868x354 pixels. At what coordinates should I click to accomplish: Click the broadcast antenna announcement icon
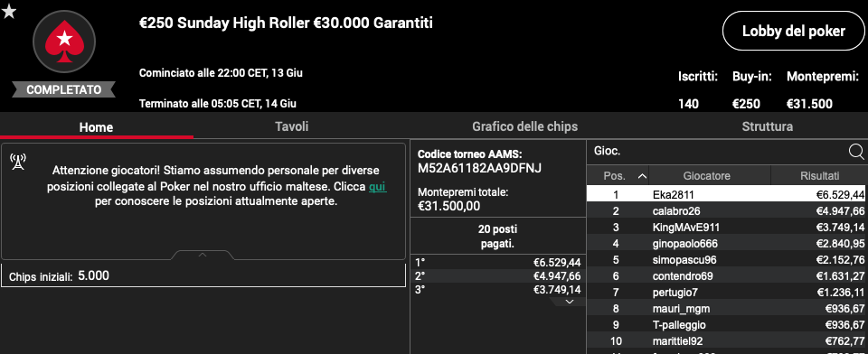tap(18, 162)
